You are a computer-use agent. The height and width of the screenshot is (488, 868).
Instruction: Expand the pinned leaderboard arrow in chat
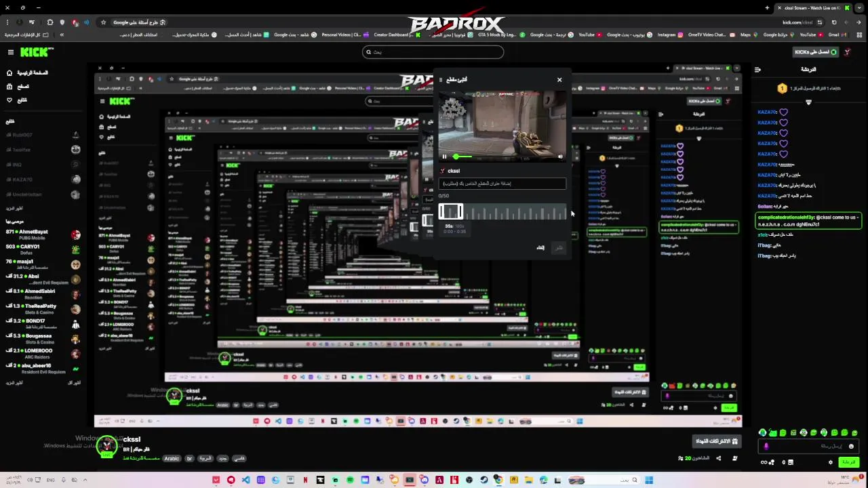pyautogui.click(x=808, y=102)
